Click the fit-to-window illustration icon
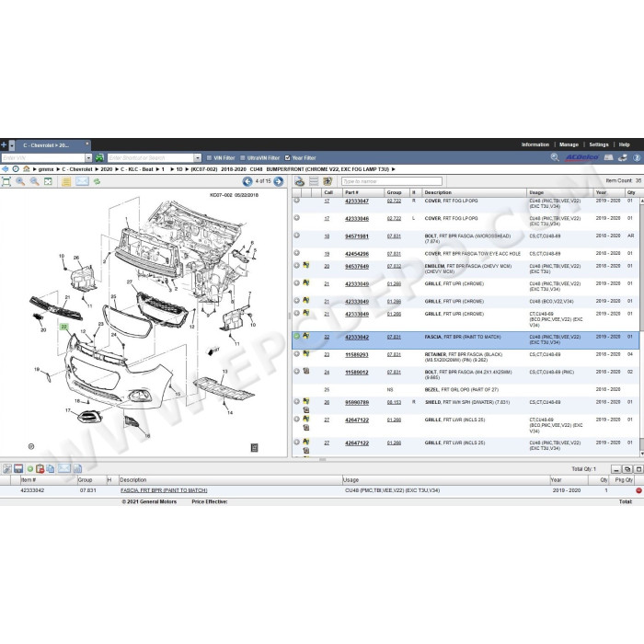The width and height of the screenshot is (644, 644). [6, 181]
